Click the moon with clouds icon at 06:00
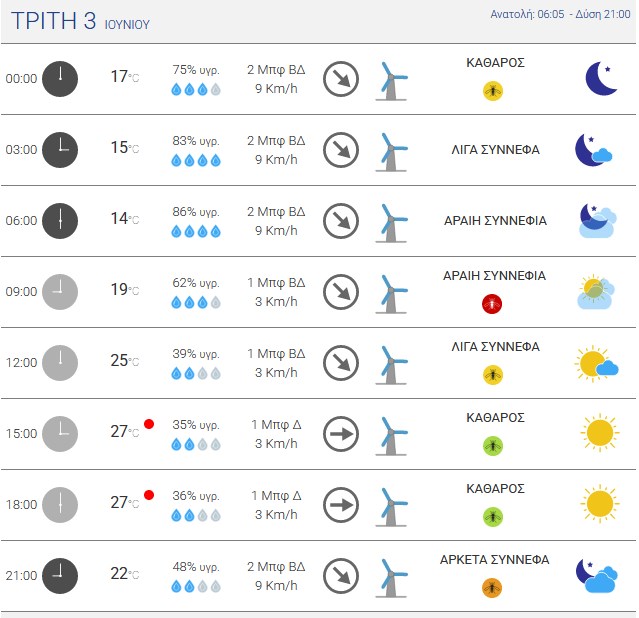The height and width of the screenshot is (618, 639). click(x=597, y=221)
